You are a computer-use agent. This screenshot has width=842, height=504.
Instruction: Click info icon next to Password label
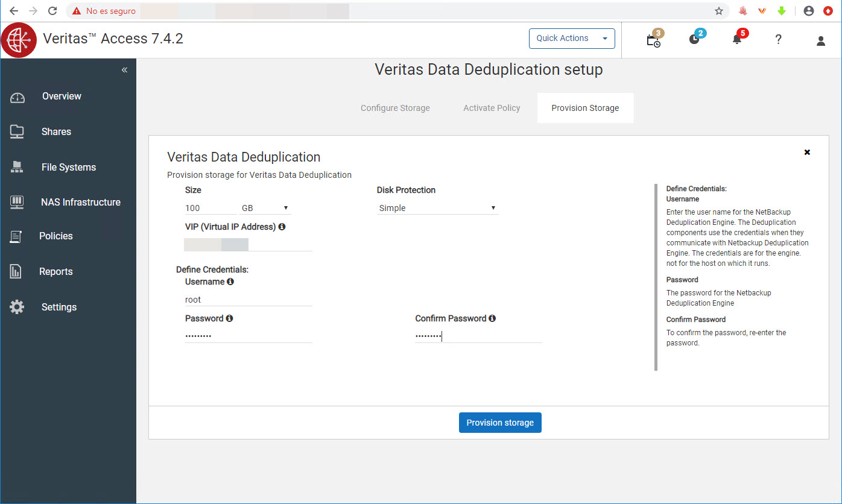point(229,318)
